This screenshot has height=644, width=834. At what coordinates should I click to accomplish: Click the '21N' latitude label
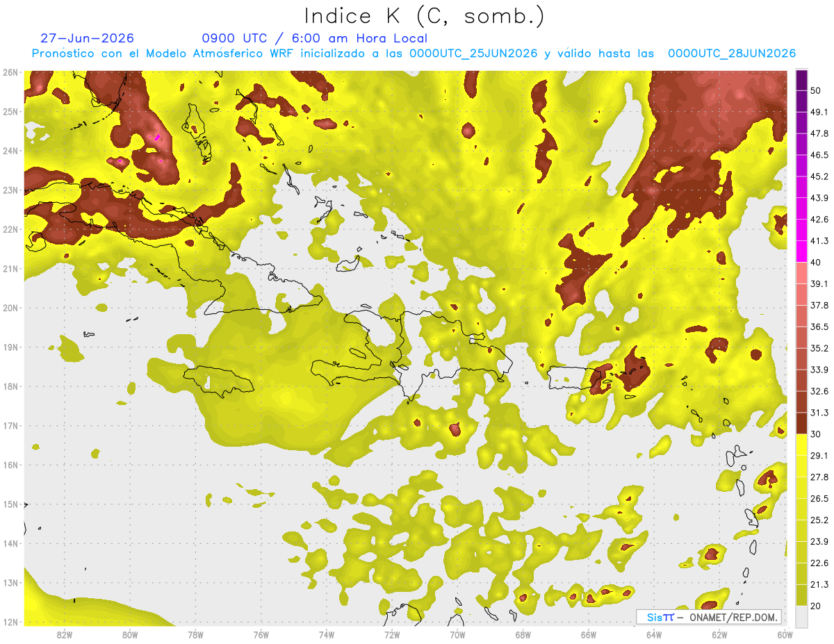10,269
